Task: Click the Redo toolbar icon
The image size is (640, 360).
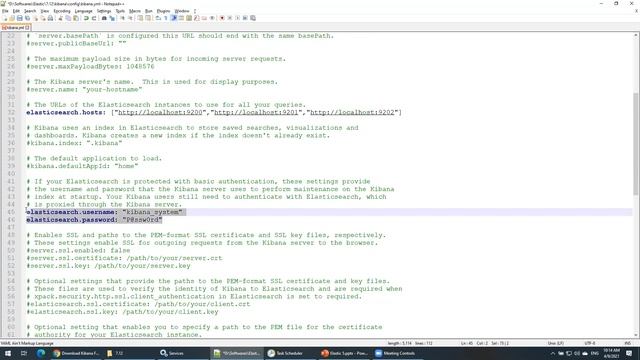Action: coord(93,18)
